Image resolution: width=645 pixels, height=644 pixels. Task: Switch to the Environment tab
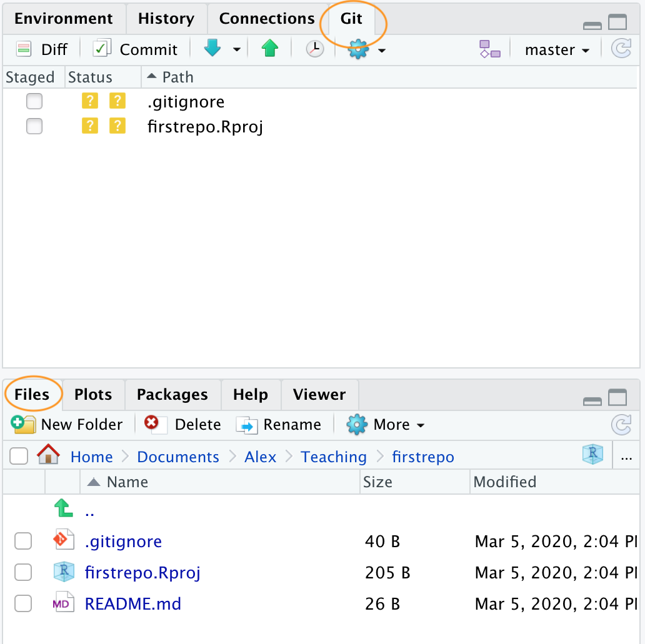[64, 19]
